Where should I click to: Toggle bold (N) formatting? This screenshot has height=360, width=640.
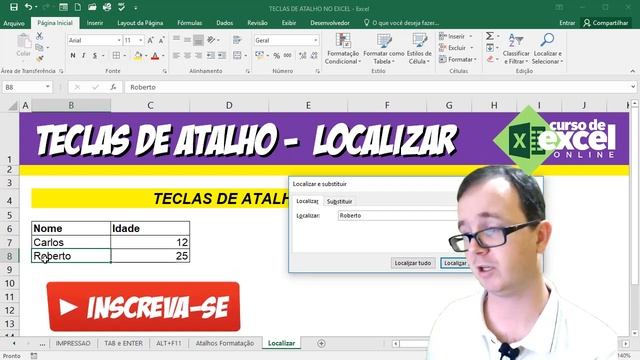(x=73, y=56)
